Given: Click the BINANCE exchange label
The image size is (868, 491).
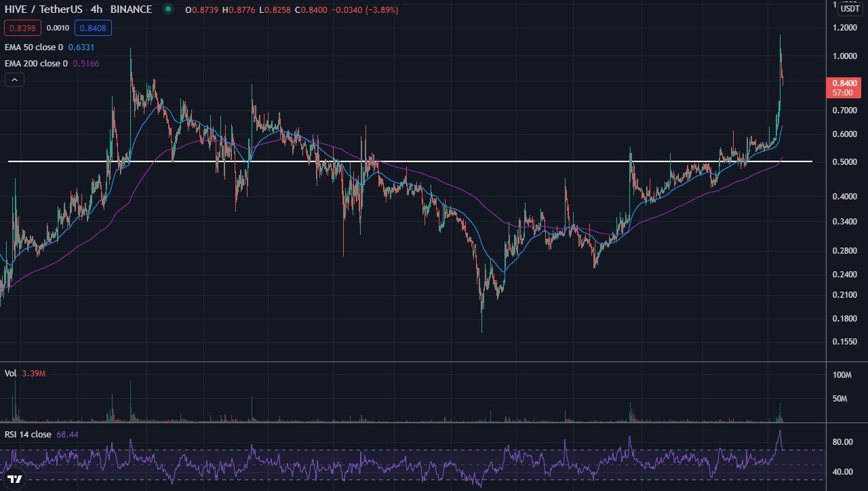Looking at the screenshot, I should 132,9.
